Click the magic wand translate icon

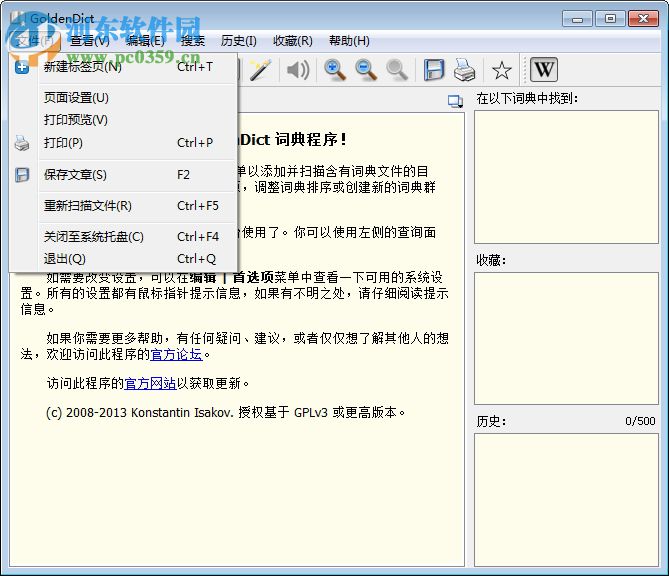[x=260, y=70]
